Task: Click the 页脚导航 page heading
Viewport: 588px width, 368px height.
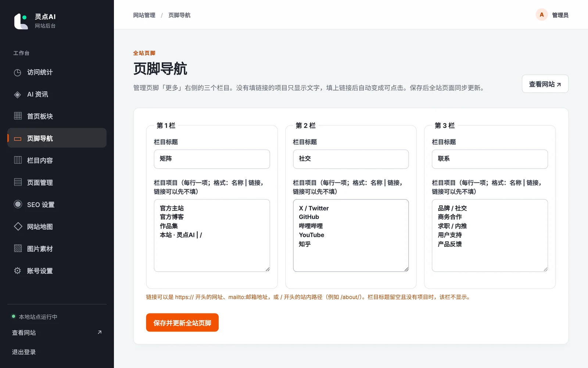Action: pyautogui.click(x=160, y=69)
